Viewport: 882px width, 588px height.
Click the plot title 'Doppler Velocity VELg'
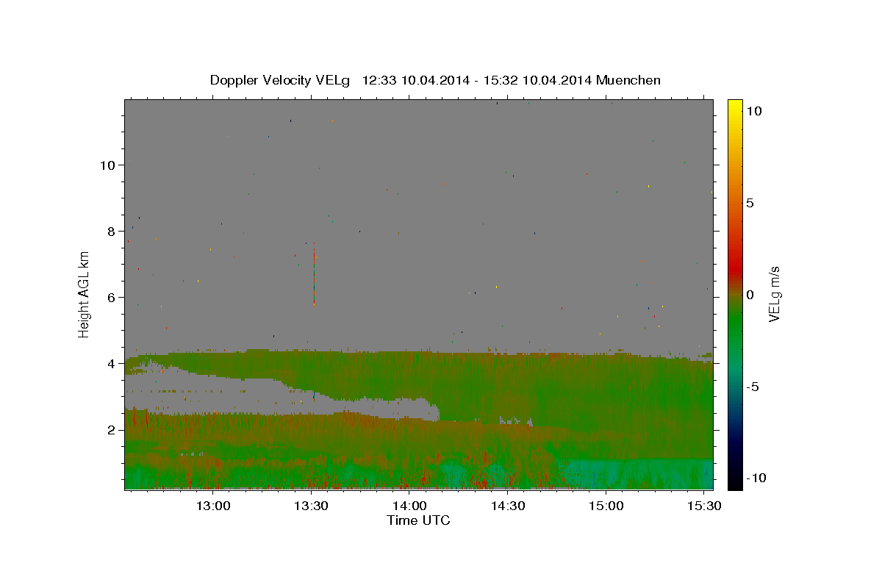coord(279,80)
